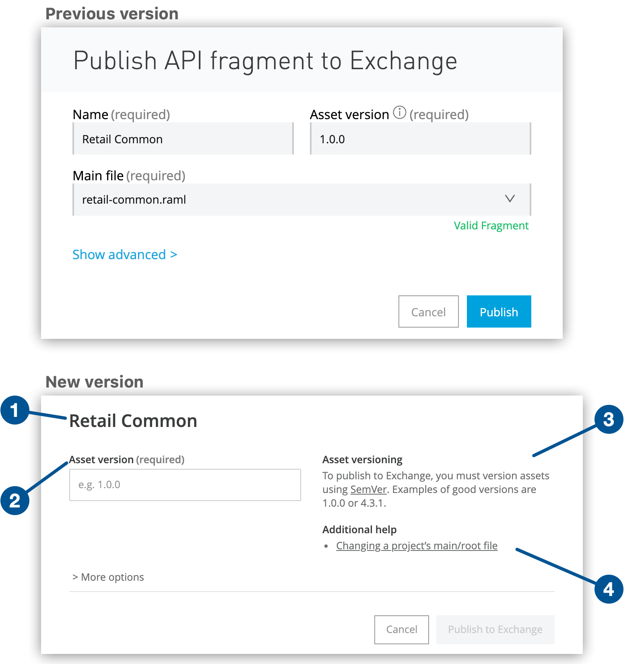The width and height of the screenshot is (644, 664).
Task: Edit the Asset version field showing 1.0.0
Action: (x=420, y=138)
